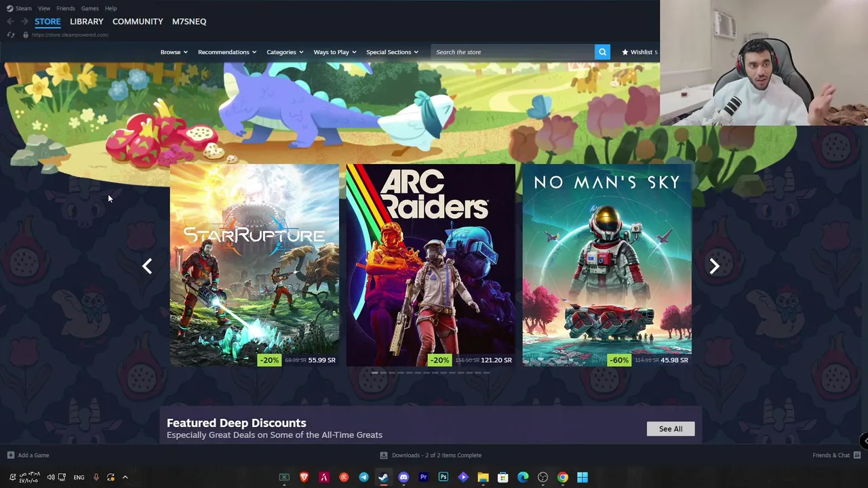Viewport: 868px width, 488px height.
Task: Click the microphone tray icon
Action: point(96,477)
